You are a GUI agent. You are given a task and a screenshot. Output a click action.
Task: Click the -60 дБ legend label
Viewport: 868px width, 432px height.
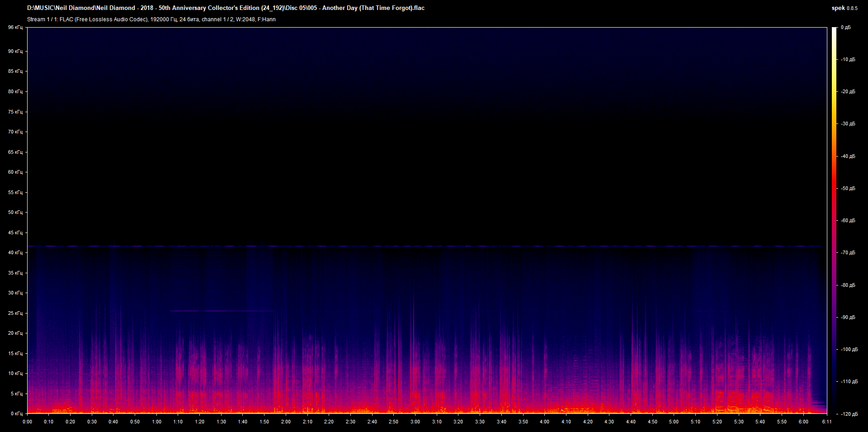(847, 220)
